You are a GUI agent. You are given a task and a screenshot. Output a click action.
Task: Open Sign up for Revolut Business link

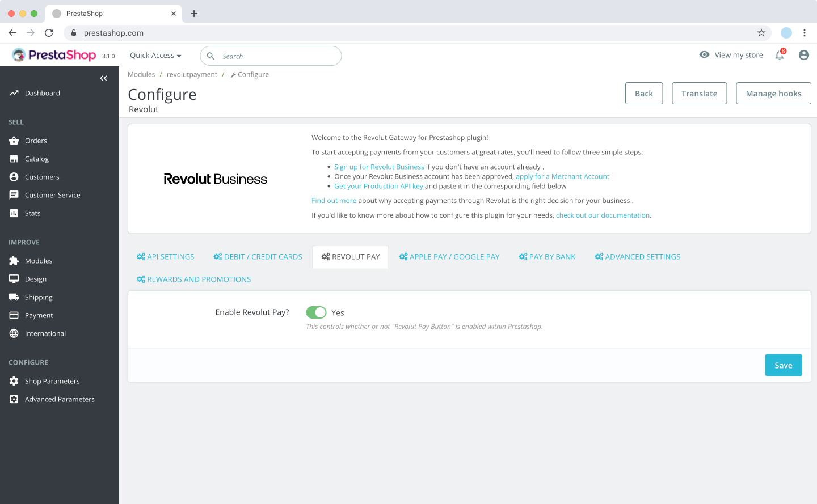(379, 167)
